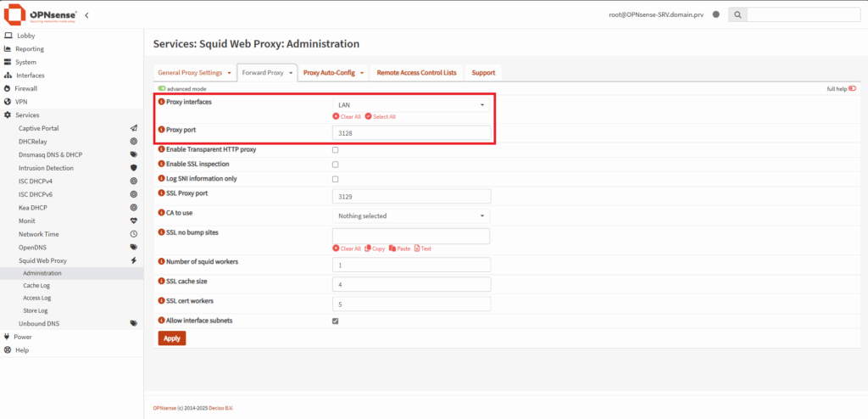Click the Monit heartbeat icon
The width and height of the screenshot is (868, 419).
pyautogui.click(x=133, y=221)
